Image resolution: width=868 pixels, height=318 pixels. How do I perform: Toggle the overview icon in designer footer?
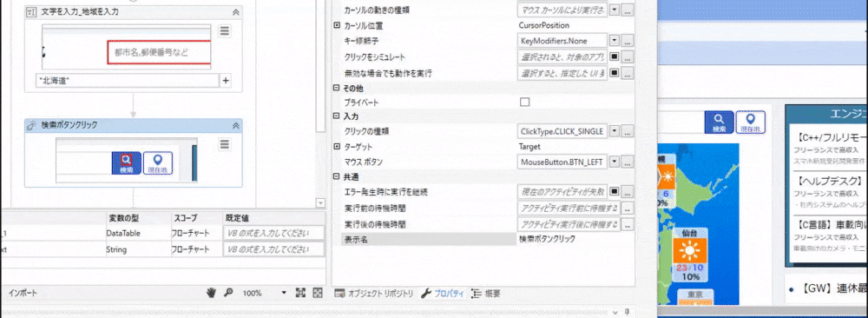tap(317, 293)
